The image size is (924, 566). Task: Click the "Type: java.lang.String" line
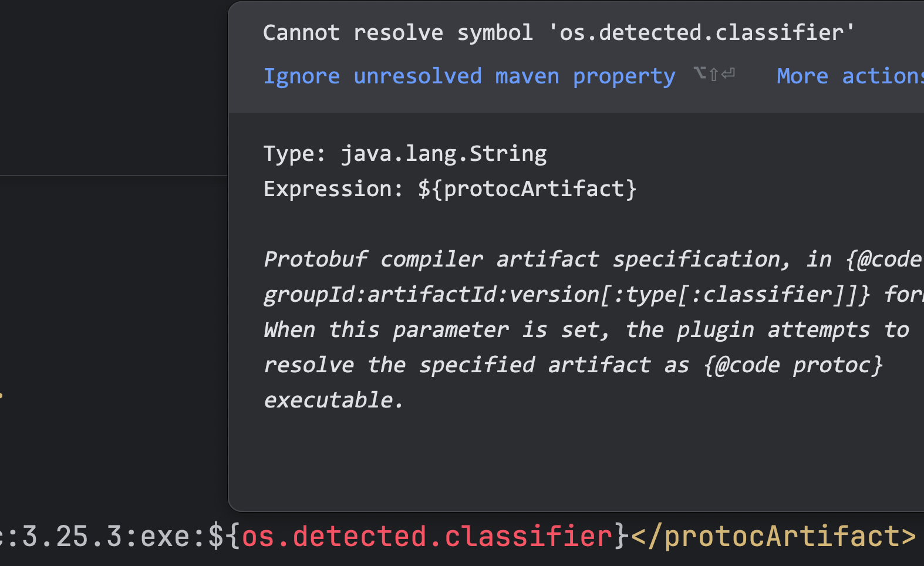point(405,154)
